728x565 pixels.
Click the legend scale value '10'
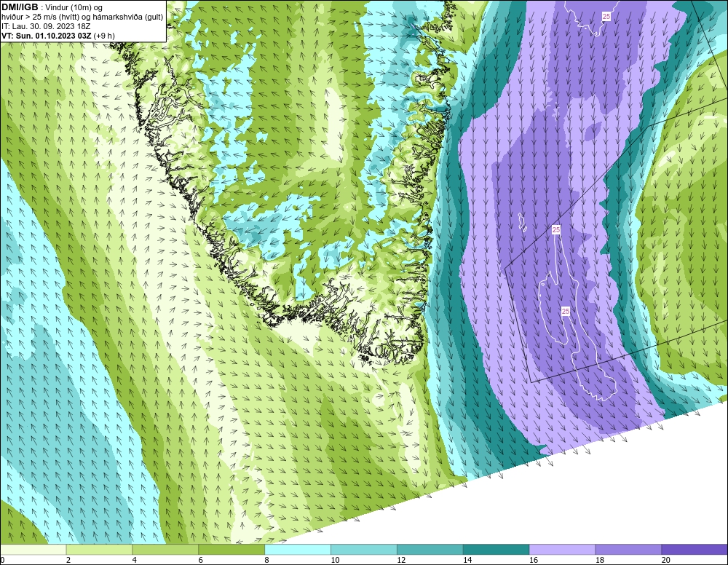pyautogui.click(x=335, y=561)
